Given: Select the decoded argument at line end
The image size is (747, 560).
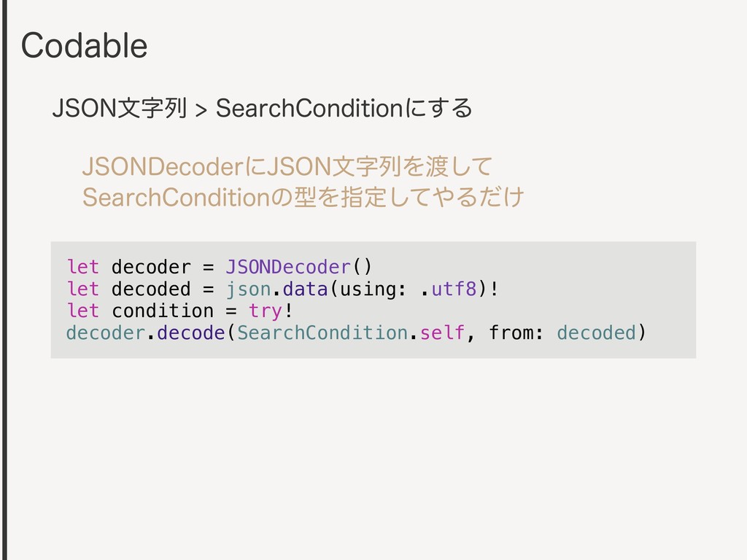Looking at the screenshot, I should [597, 332].
